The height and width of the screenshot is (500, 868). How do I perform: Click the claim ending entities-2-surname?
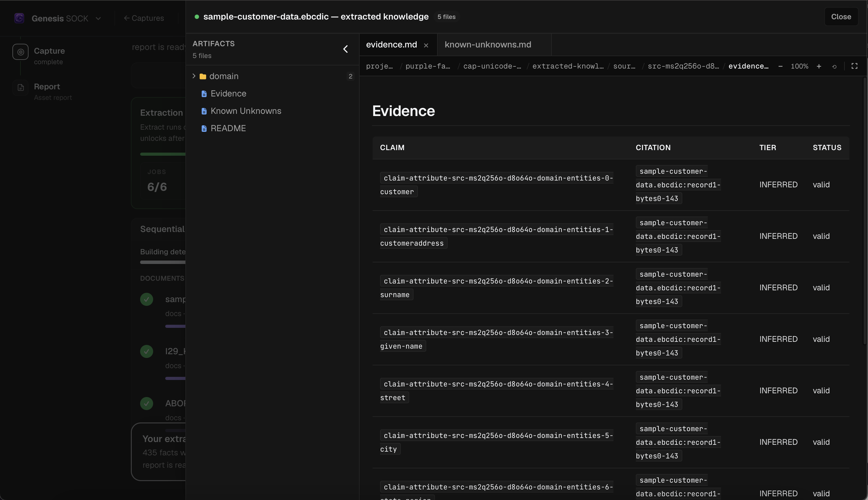tap(496, 288)
